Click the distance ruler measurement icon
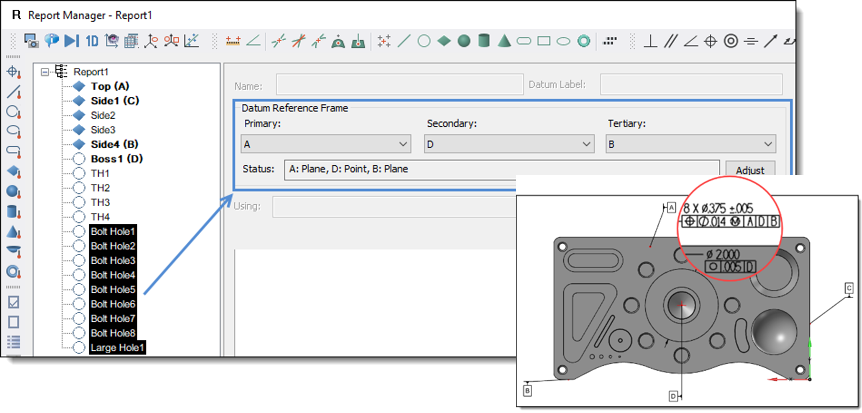The height and width of the screenshot is (413, 862). pyautogui.click(x=233, y=41)
